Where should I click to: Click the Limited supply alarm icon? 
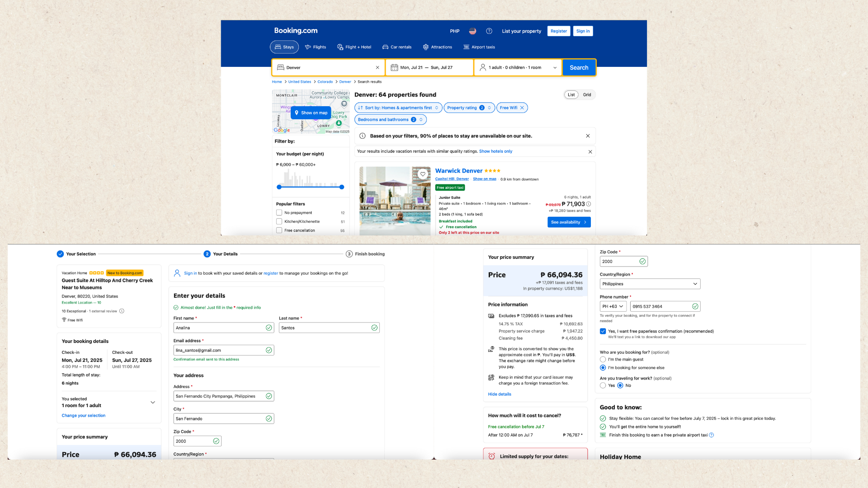click(x=491, y=456)
